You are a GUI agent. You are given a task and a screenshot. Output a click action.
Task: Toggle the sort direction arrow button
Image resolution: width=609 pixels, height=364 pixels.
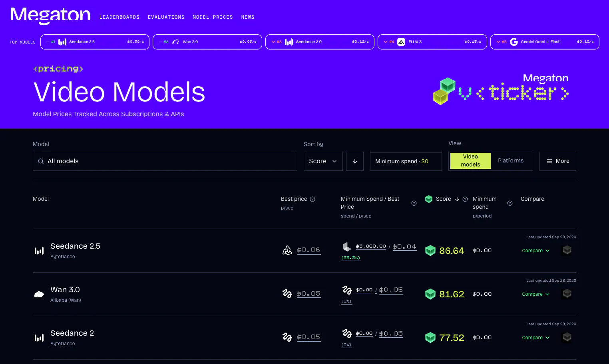(355, 161)
